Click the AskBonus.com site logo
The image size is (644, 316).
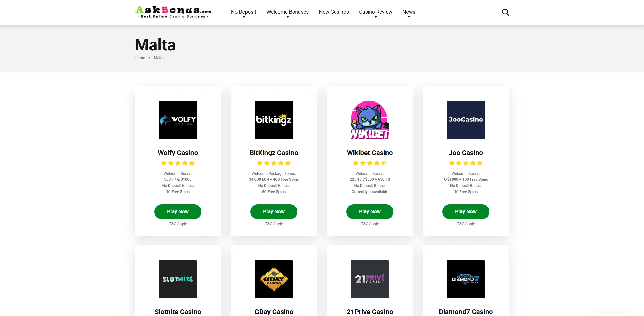click(x=173, y=12)
